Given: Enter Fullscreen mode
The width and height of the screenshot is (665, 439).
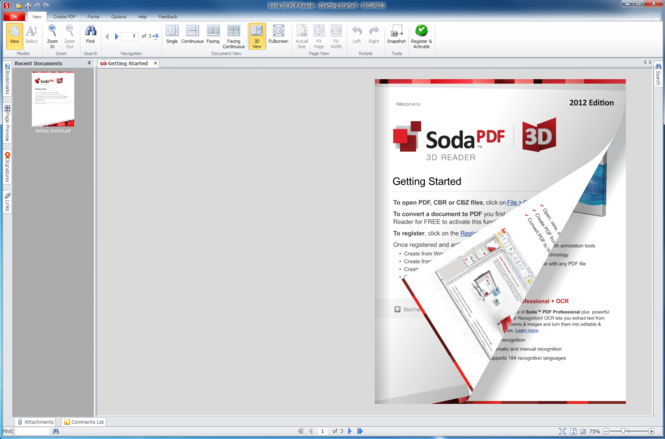Looking at the screenshot, I should [278, 36].
